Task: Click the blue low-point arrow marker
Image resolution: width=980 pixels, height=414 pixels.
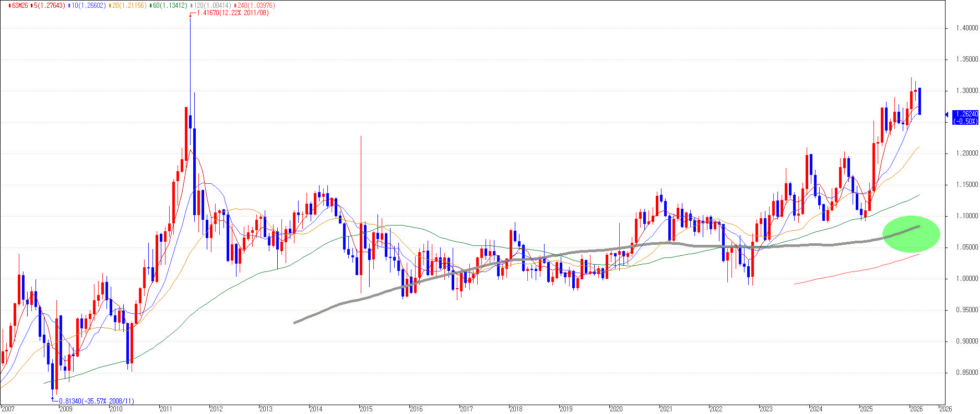Action: [53, 399]
